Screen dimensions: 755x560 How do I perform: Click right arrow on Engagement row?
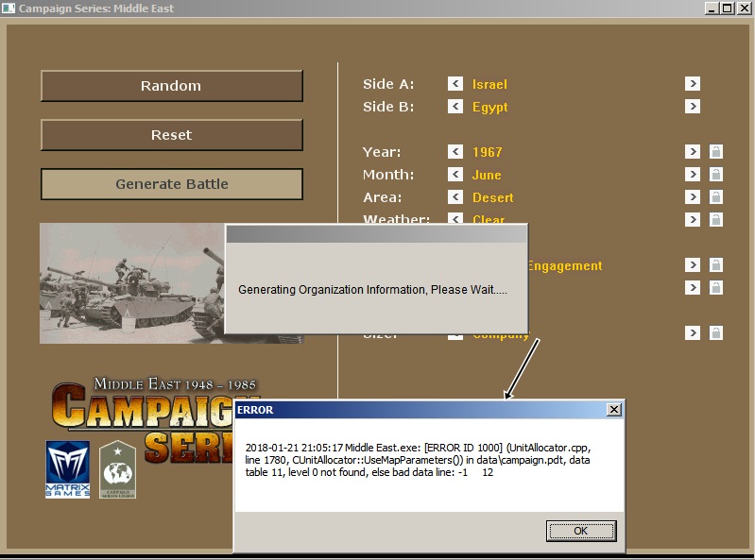[x=693, y=264]
